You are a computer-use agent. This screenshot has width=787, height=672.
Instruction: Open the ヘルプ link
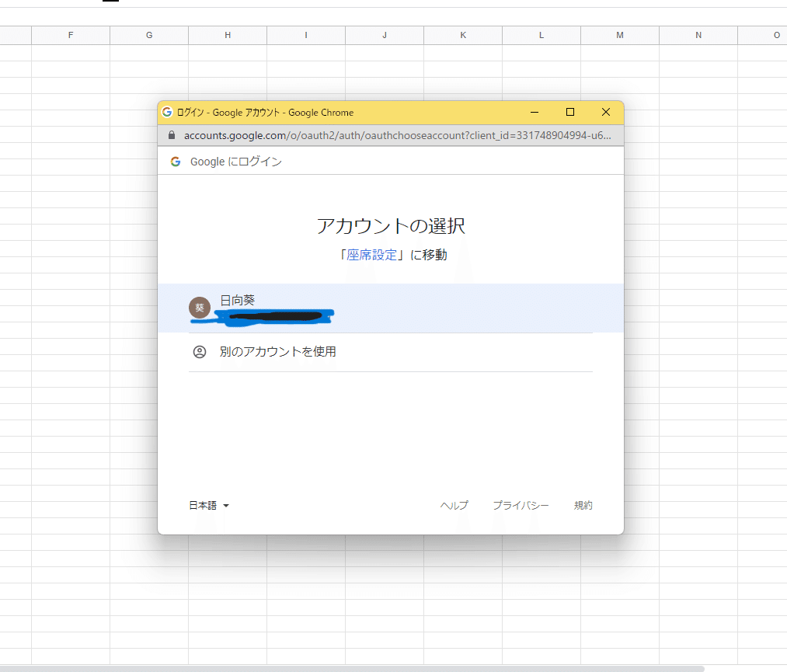pyautogui.click(x=454, y=506)
